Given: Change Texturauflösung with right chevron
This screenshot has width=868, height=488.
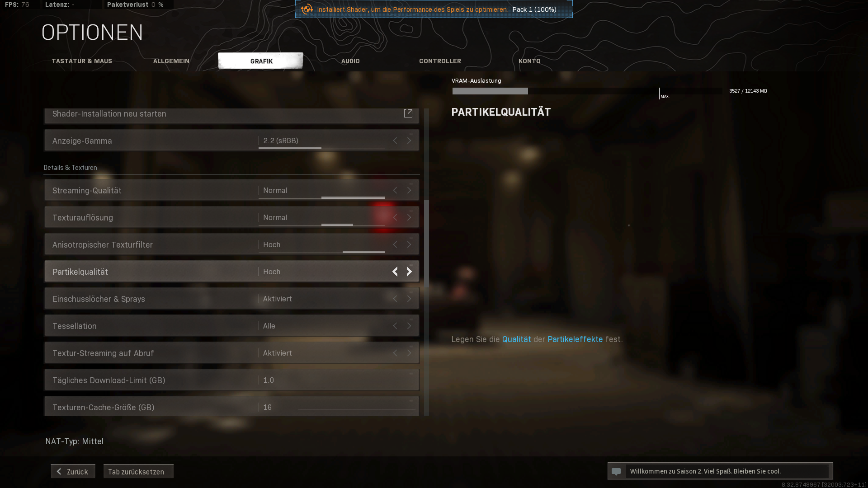Looking at the screenshot, I should [409, 217].
